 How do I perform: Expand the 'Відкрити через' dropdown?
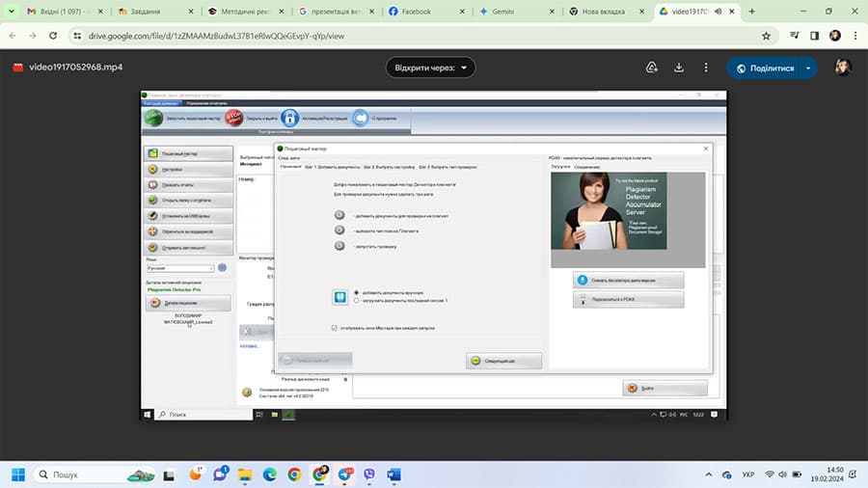(430, 68)
